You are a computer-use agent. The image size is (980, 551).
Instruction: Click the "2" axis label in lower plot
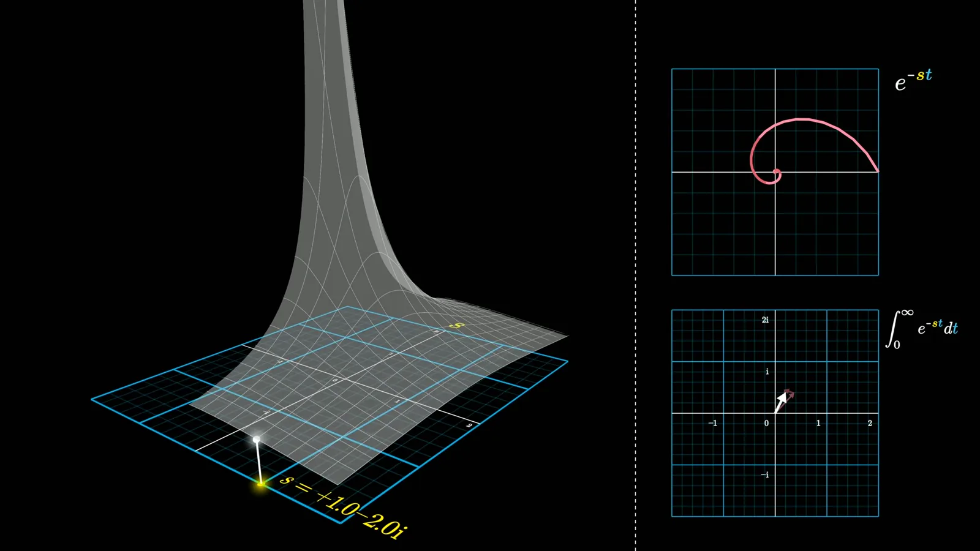point(870,423)
